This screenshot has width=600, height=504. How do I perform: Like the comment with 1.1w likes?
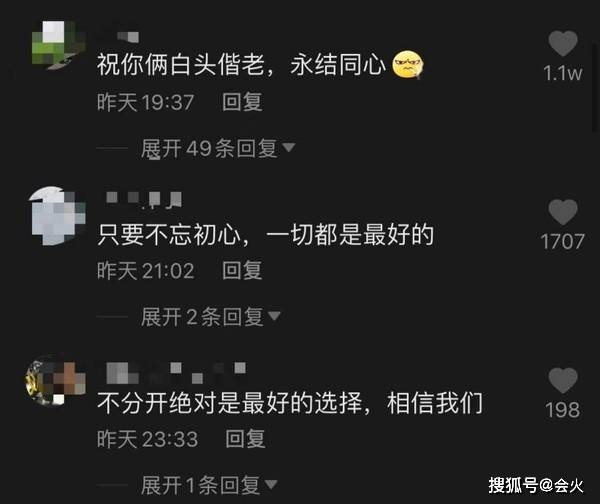click(x=562, y=44)
